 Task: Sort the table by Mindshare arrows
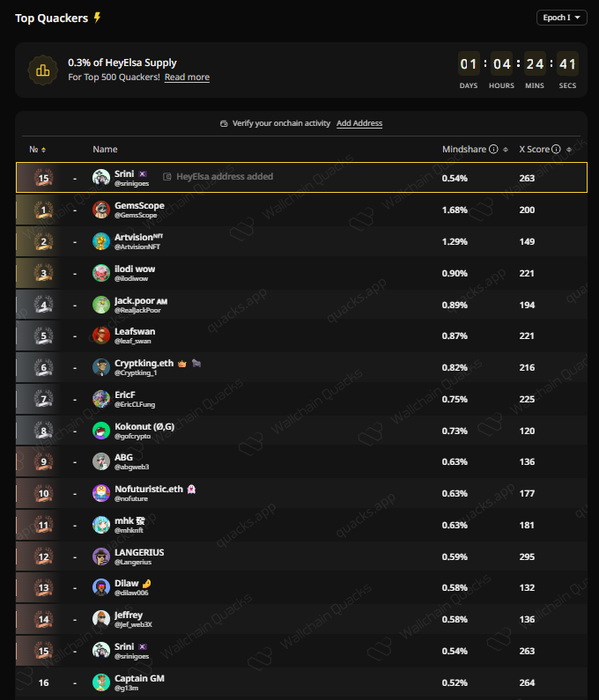click(506, 150)
